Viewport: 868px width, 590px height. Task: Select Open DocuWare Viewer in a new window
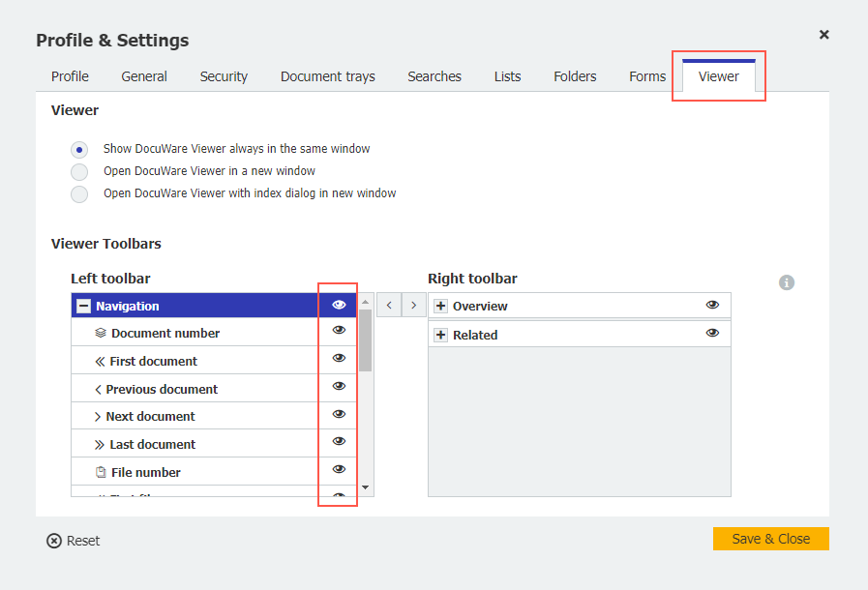click(x=80, y=172)
